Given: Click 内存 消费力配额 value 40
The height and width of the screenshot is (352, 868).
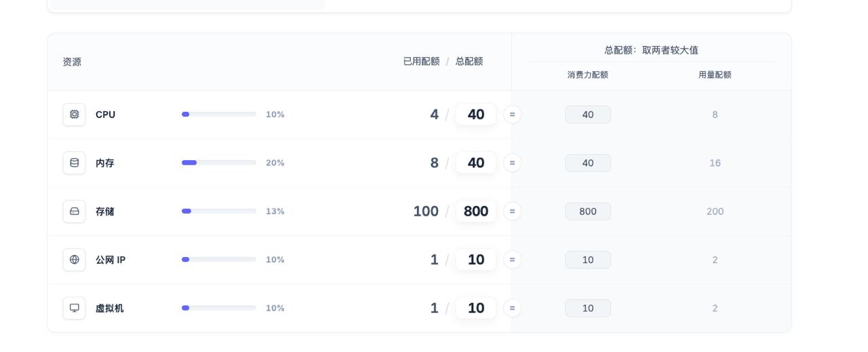Looking at the screenshot, I should 588,163.
